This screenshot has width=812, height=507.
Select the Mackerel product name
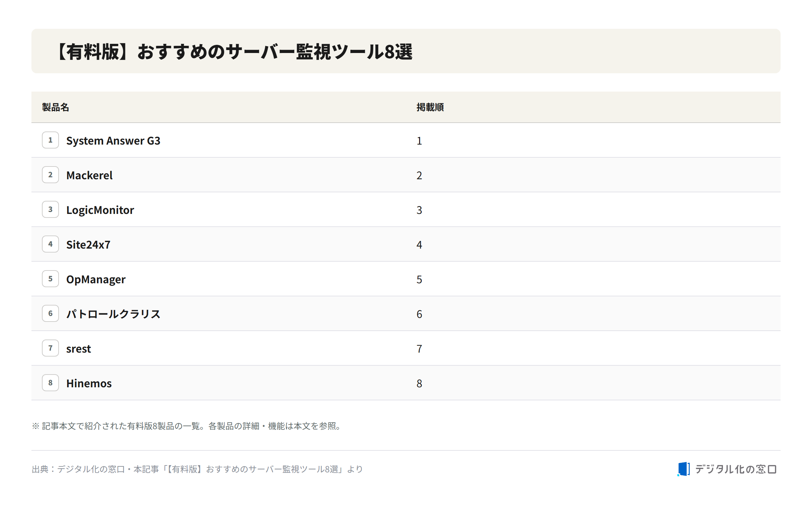[89, 175]
